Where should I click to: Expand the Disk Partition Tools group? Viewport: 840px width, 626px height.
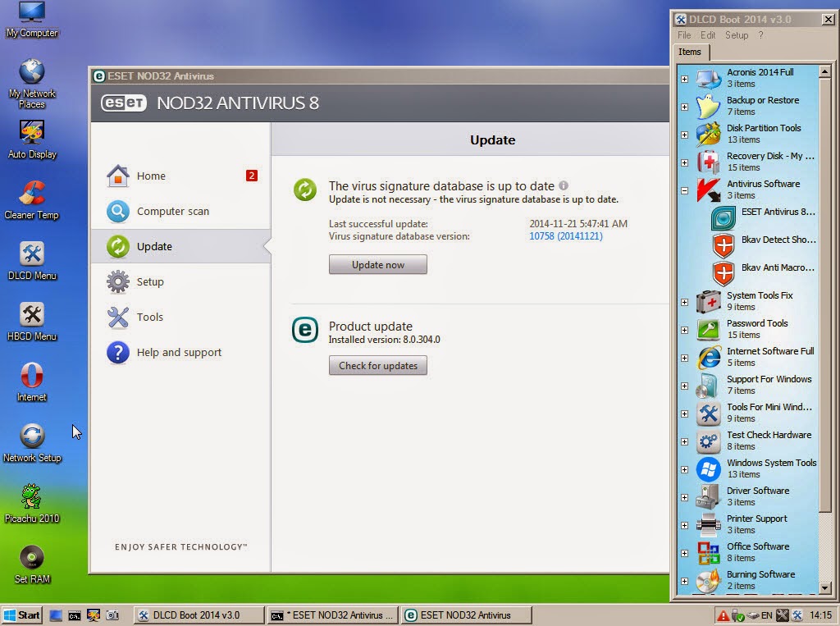684,135
